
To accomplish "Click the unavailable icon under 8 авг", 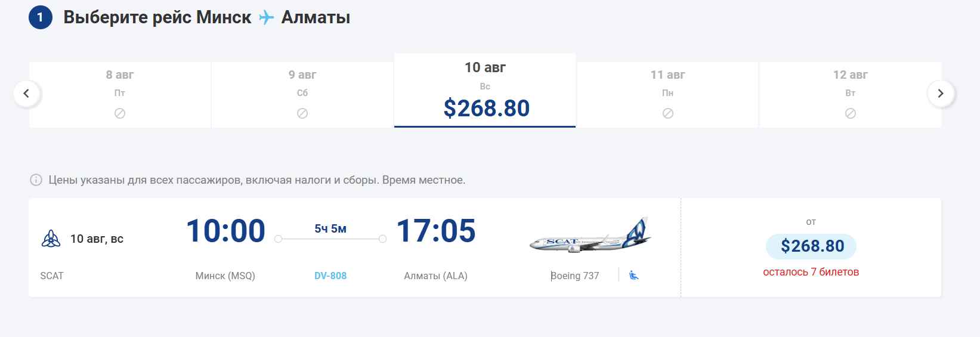I will pos(120,113).
